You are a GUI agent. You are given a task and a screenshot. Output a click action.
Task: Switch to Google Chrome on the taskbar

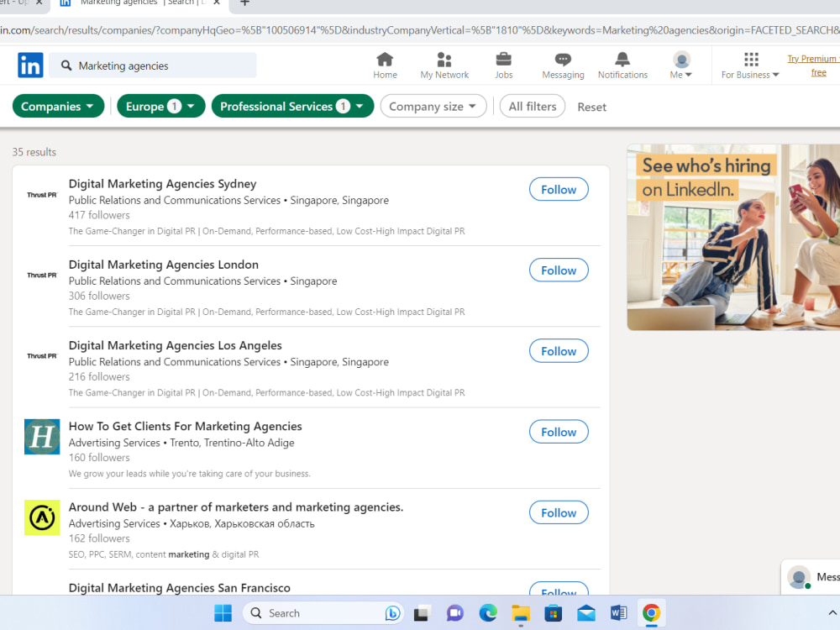tap(652, 613)
